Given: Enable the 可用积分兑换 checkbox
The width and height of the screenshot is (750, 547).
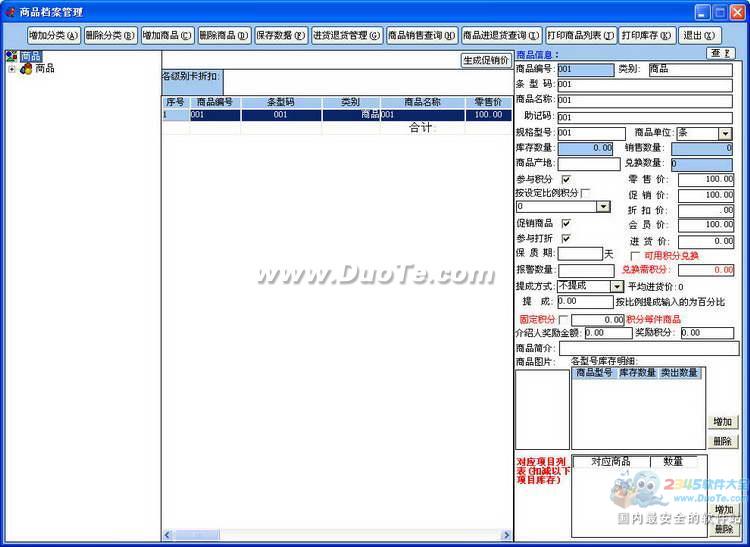Looking at the screenshot, I should pos(635,256).
